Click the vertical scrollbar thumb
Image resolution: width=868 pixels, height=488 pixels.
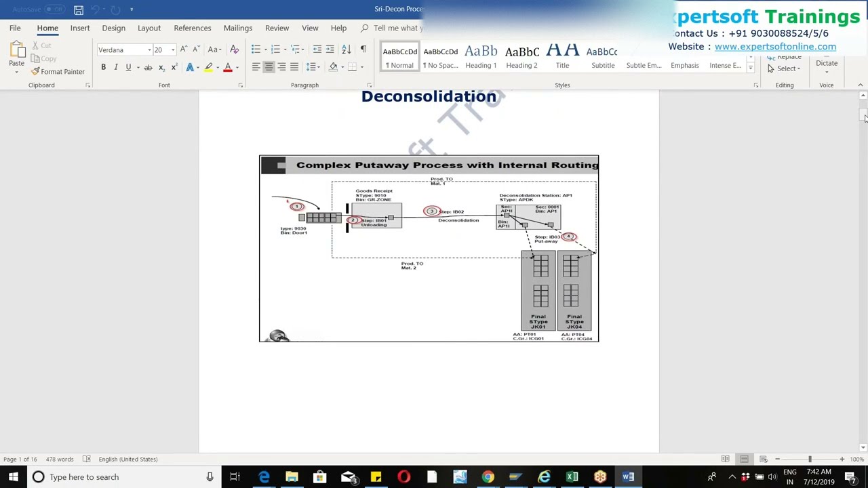[863, 115]
